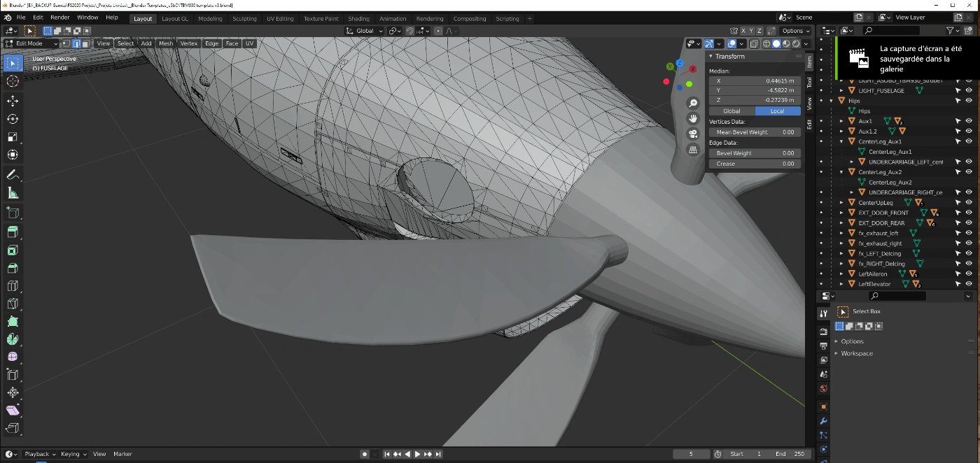Toggle camera view in viewport
Viewport: 980px width, 463px height.
(693, 134)
